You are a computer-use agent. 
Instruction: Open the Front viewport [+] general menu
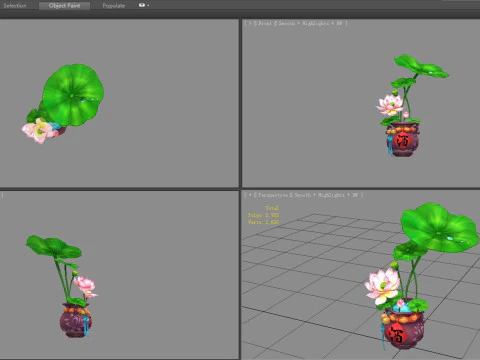pyautogui.click(x=250, y=23)
